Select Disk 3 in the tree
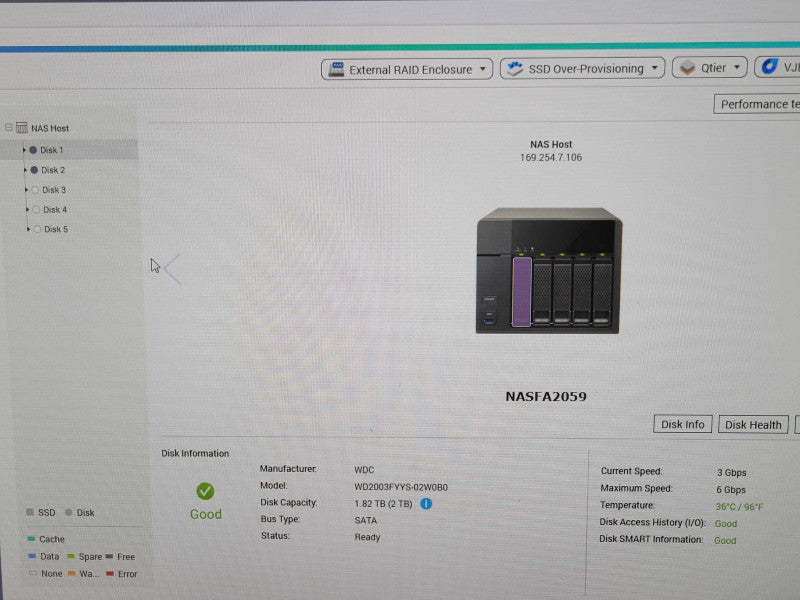The image size is (800, 600). [54, 190]
